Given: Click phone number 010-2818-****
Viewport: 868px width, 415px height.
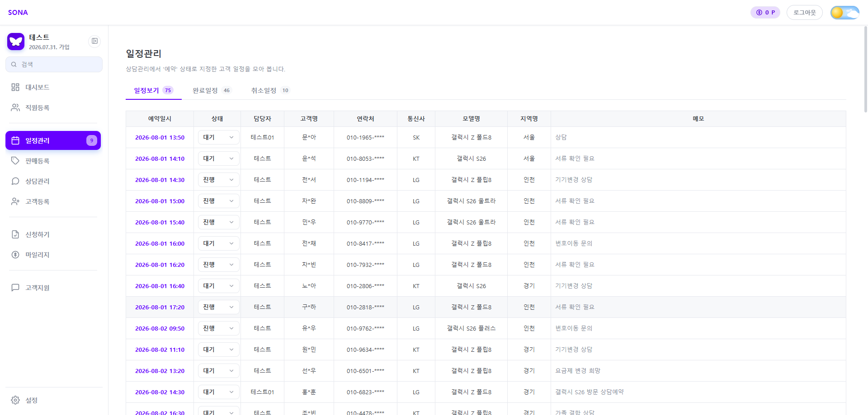Looking at the screenshot, I should click(x=366, y=307).
